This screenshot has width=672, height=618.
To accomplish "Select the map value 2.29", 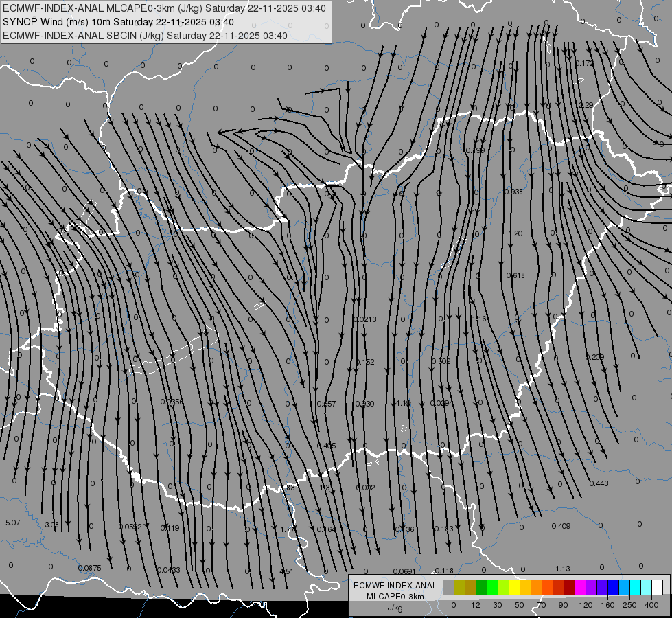I will click(x=586, y=105).
